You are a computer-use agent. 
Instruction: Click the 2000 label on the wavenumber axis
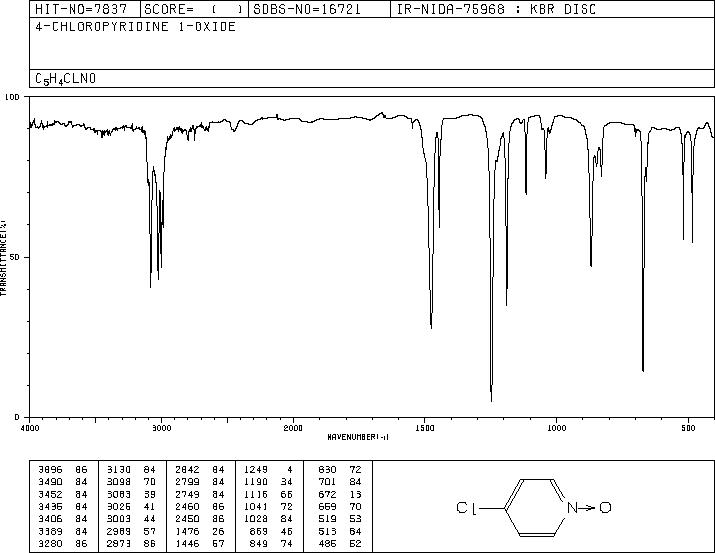293,428
